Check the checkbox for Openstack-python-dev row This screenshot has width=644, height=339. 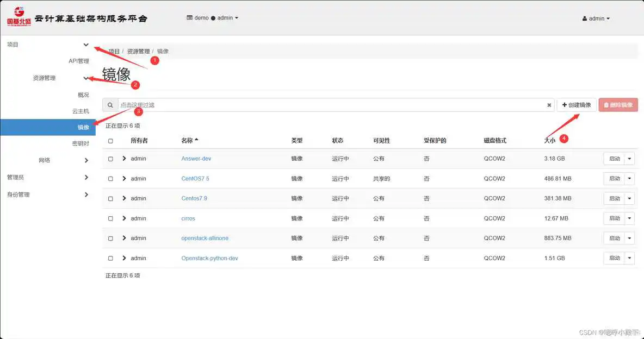coord(110,258)
